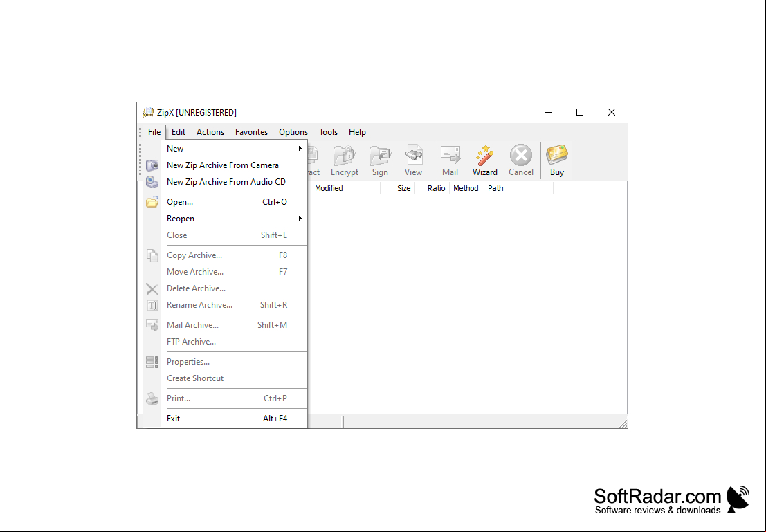Click the printer icon next to Print...

(x=152, y=398)
